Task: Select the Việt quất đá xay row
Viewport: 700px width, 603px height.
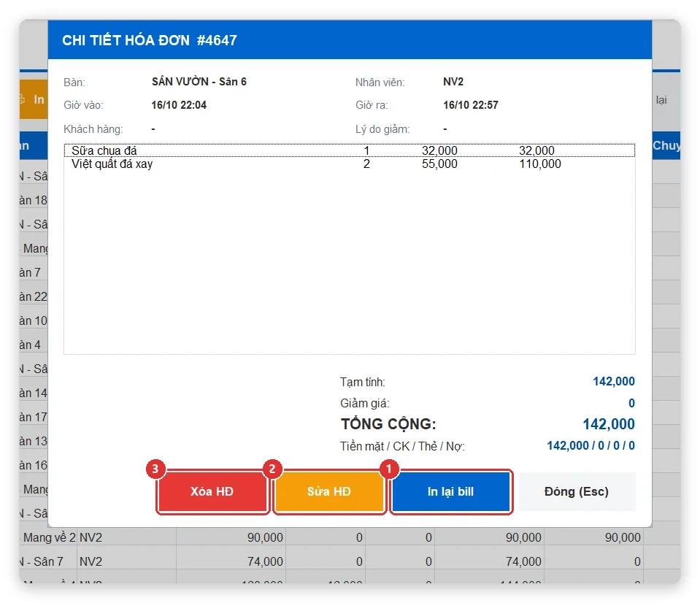Action: point(349,164)
